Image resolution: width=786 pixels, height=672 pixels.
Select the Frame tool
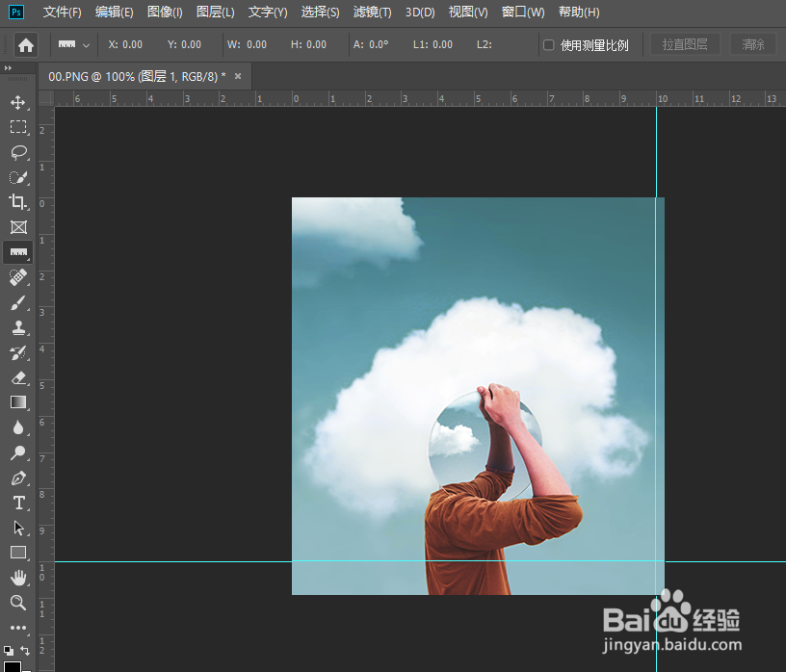point(18,227)
